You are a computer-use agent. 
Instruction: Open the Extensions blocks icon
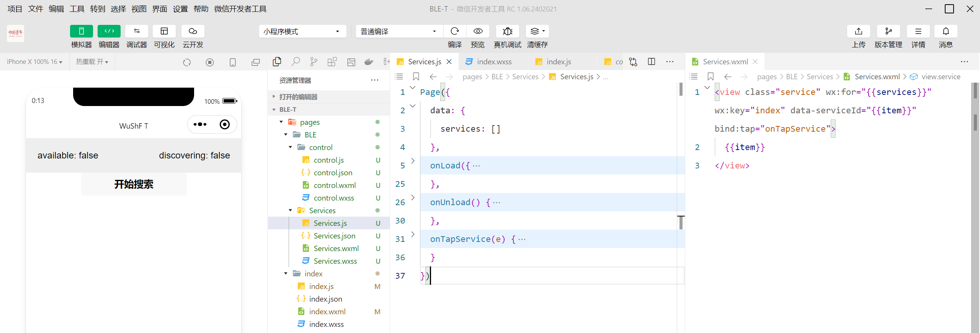[332, 62]
